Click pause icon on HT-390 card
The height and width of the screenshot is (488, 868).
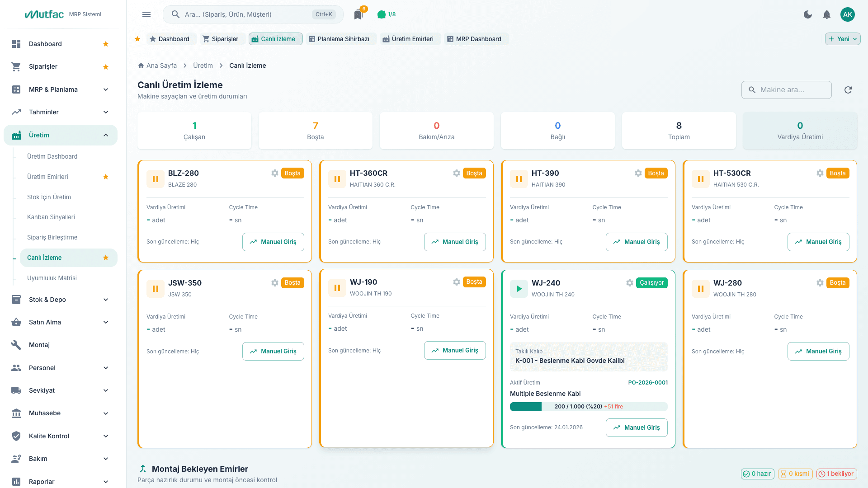pos(519,179)
